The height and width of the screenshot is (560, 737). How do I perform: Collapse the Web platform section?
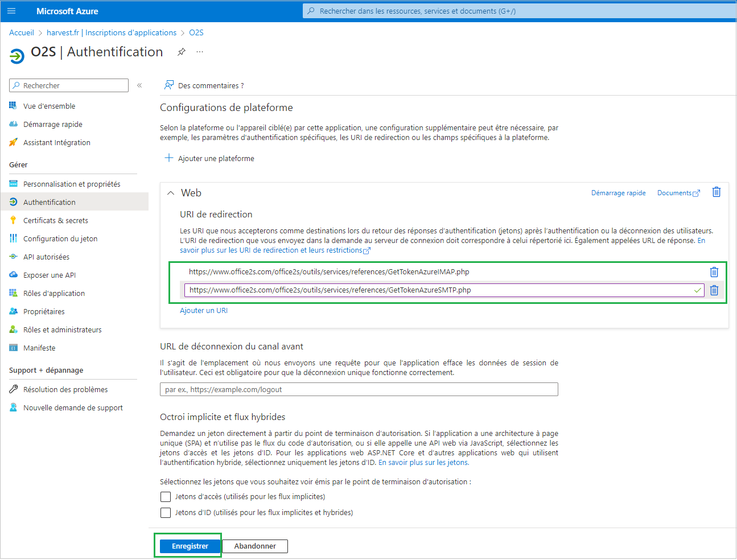point(171,193)
